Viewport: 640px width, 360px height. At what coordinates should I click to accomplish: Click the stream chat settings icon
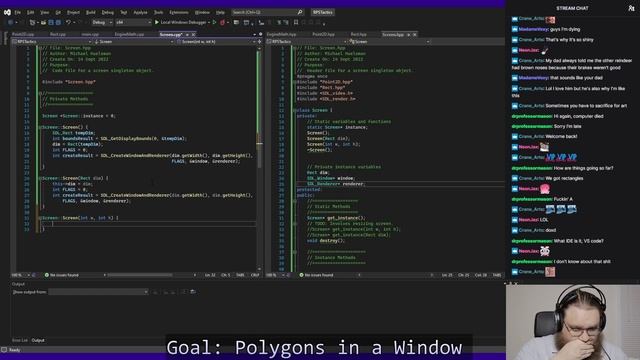pos(631,8)
